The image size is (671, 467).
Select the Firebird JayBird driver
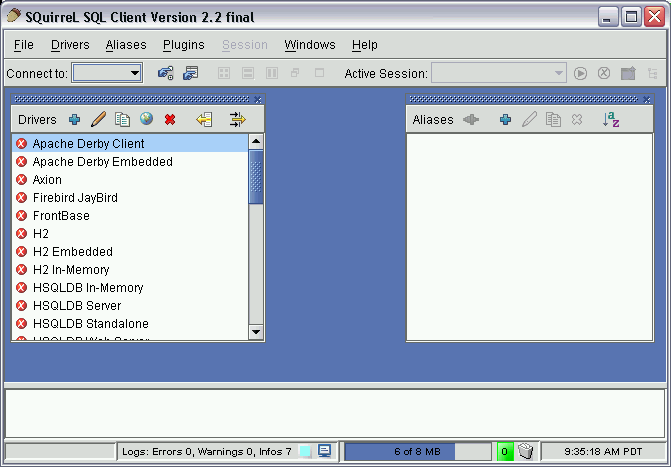[x=75, y=198]
